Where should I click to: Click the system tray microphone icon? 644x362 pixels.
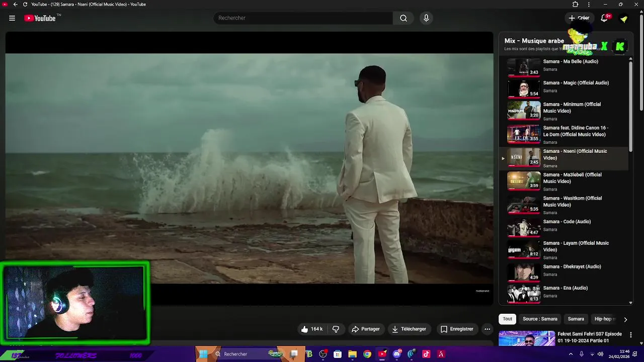tap(582, 354)
